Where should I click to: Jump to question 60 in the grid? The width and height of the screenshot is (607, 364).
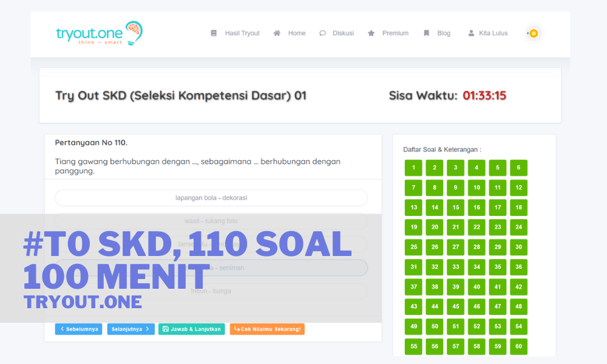coord(518,346)
